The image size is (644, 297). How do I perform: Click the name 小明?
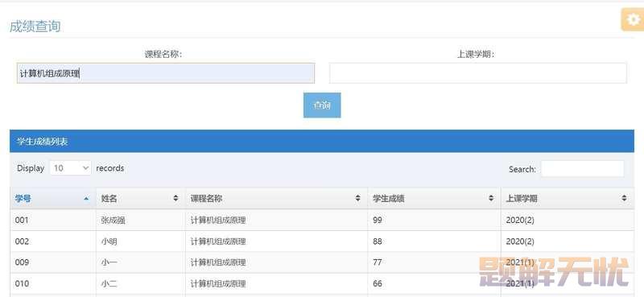[109, 241]
